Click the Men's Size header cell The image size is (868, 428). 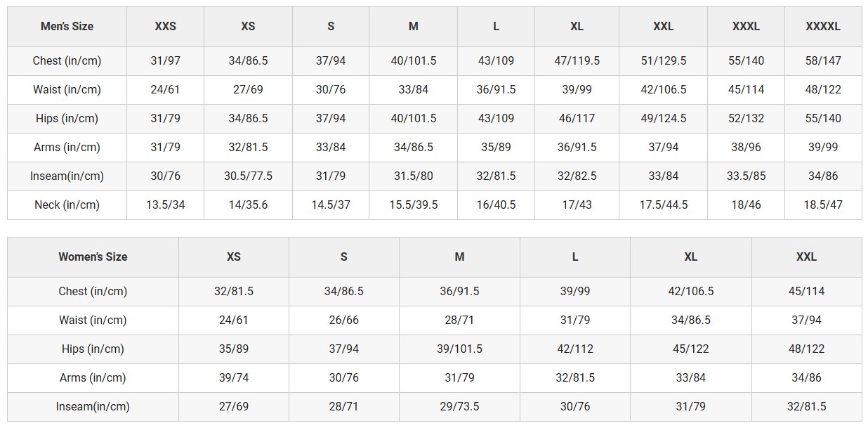tap(67, 27)
